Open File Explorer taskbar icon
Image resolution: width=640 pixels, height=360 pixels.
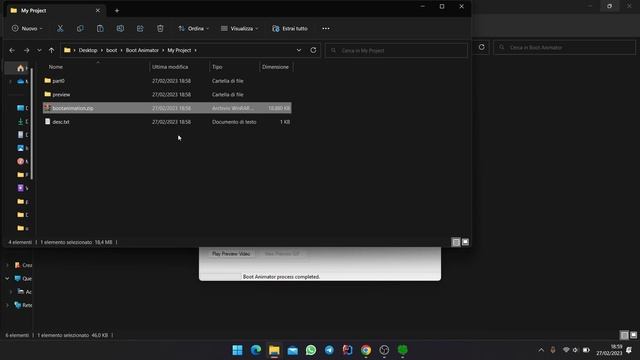click(274, 350)
